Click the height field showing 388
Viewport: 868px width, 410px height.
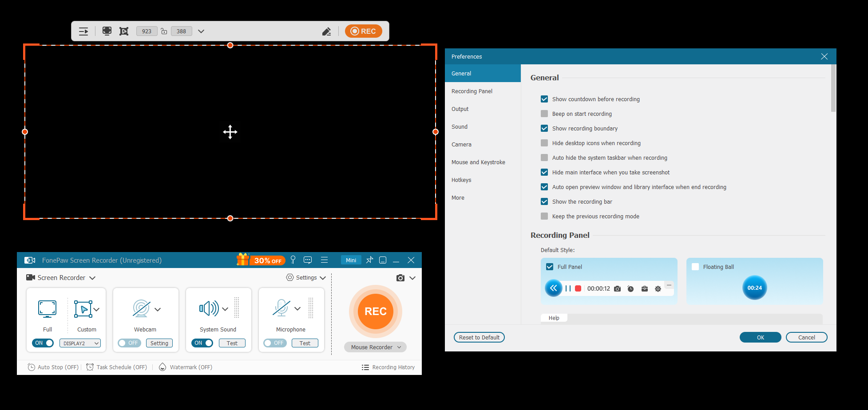coord(181,31)
